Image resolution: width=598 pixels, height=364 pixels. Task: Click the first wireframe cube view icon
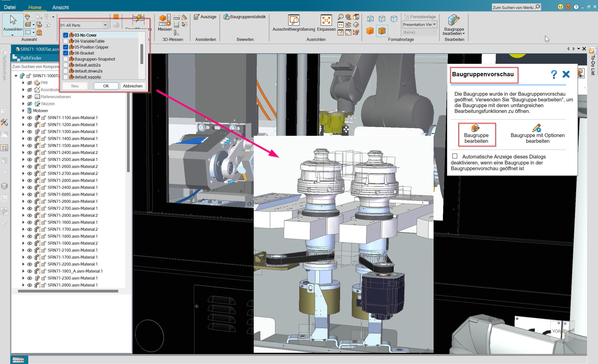[370, 19]
